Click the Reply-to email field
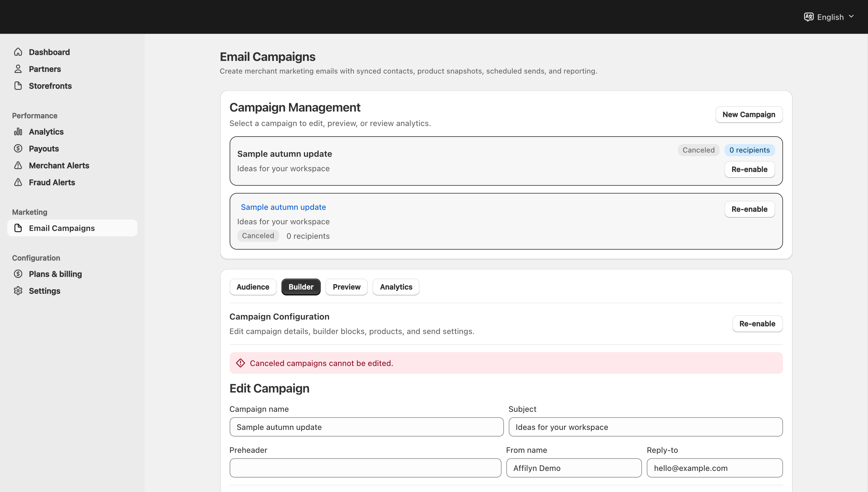868x492 pixels. (x=715, y=468)
